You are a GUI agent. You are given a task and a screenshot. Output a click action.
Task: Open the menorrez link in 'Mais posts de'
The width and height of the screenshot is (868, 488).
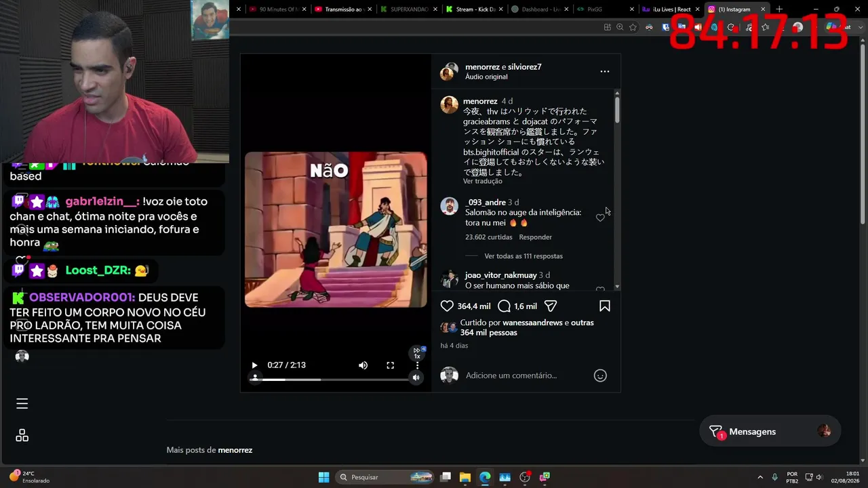pos(235,450)
